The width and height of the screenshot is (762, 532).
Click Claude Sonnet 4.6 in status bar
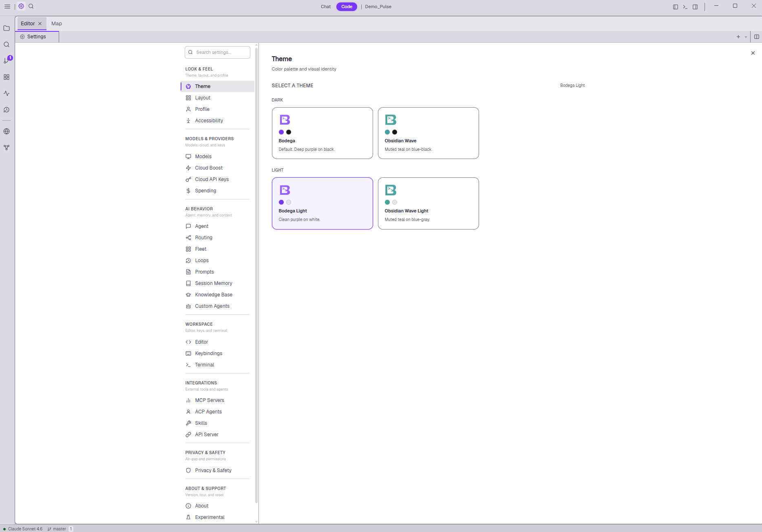23,529
